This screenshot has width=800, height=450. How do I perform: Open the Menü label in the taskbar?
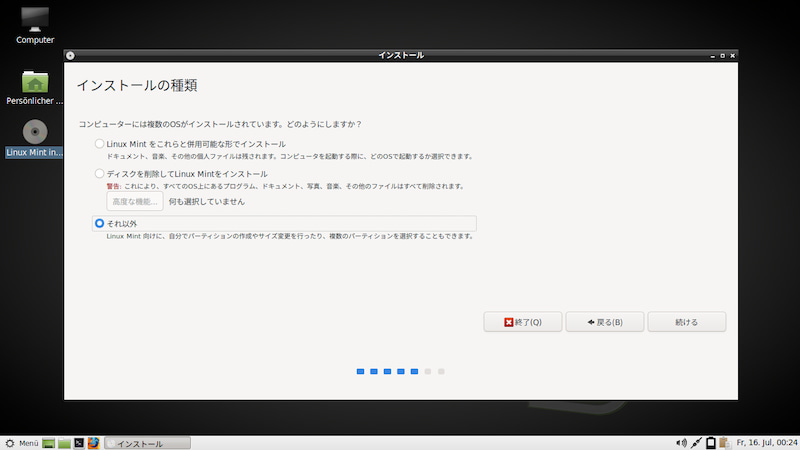click(29, 443)
